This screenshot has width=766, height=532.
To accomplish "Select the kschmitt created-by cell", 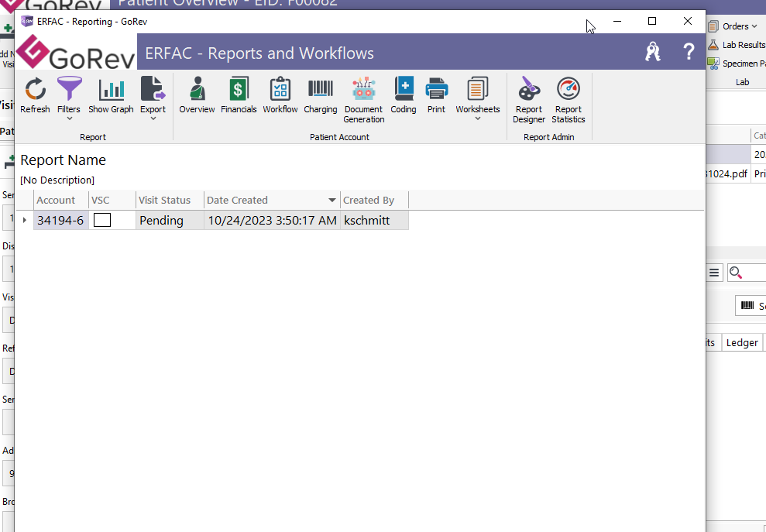I will (374, 221).
